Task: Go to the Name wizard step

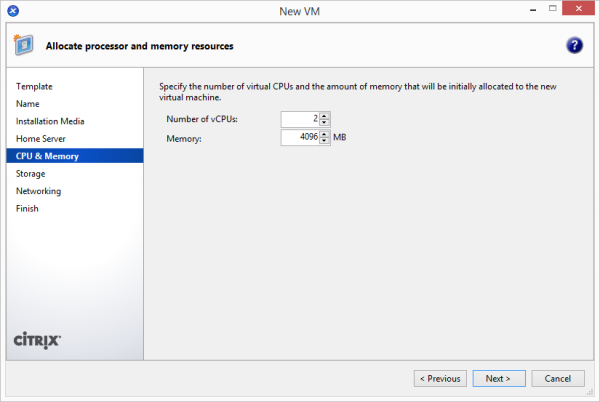Action: click(28, 104)
